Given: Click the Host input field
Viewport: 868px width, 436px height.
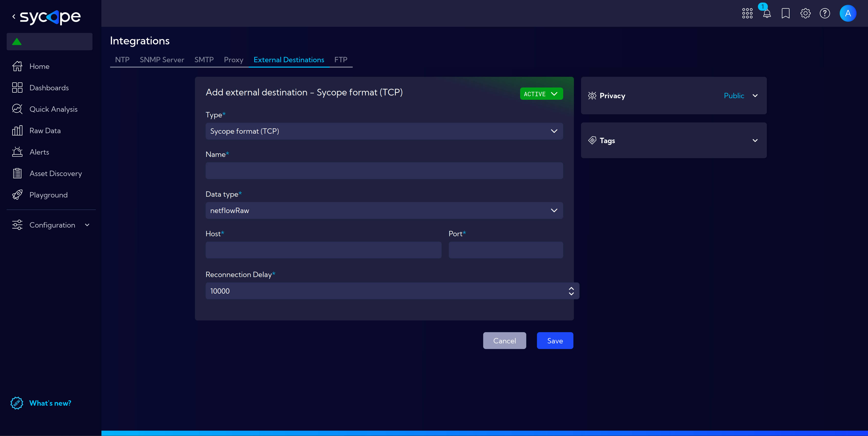Looking at the screenshot, I should coord(323,250).
